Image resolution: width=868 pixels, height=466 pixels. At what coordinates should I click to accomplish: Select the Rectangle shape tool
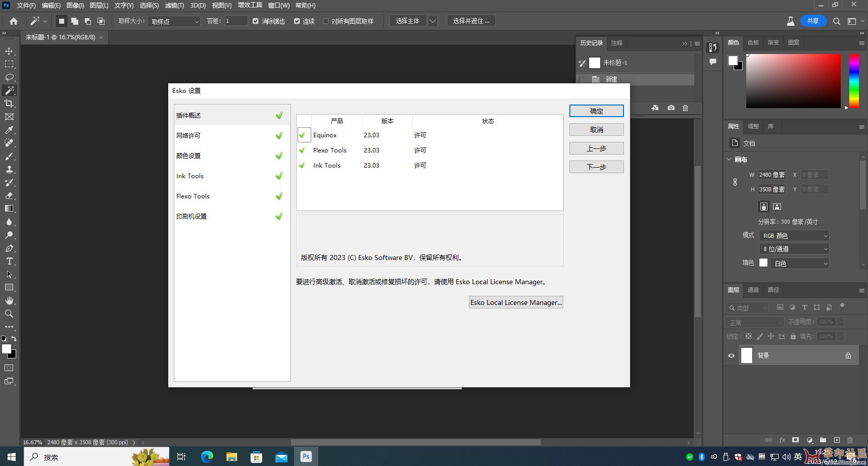click(x=9, y=287)
